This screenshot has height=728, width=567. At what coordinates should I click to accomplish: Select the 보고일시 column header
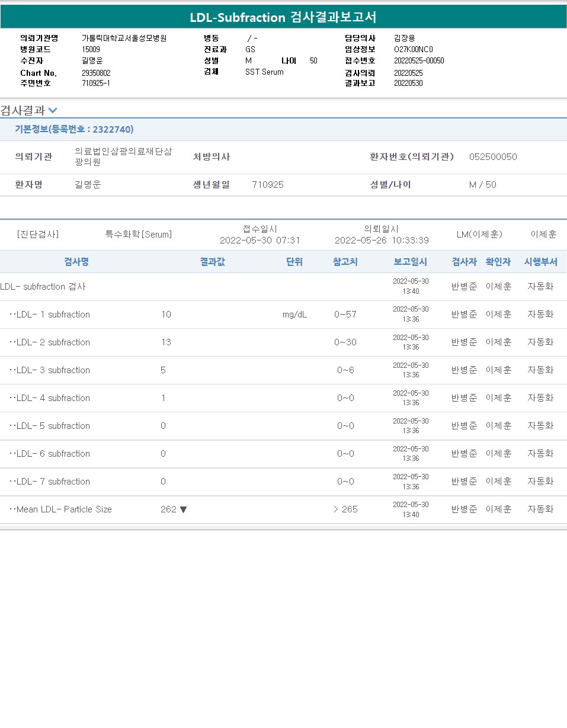tap(410, 262)
